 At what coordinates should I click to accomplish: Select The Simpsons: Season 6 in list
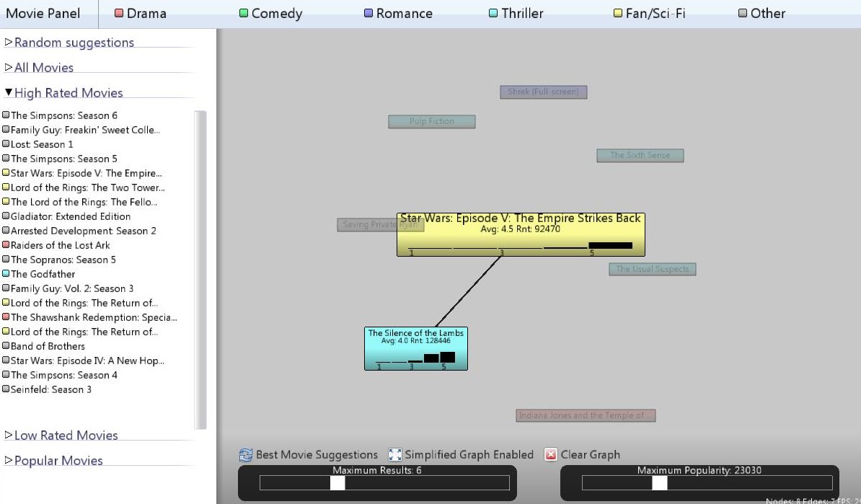60,115
